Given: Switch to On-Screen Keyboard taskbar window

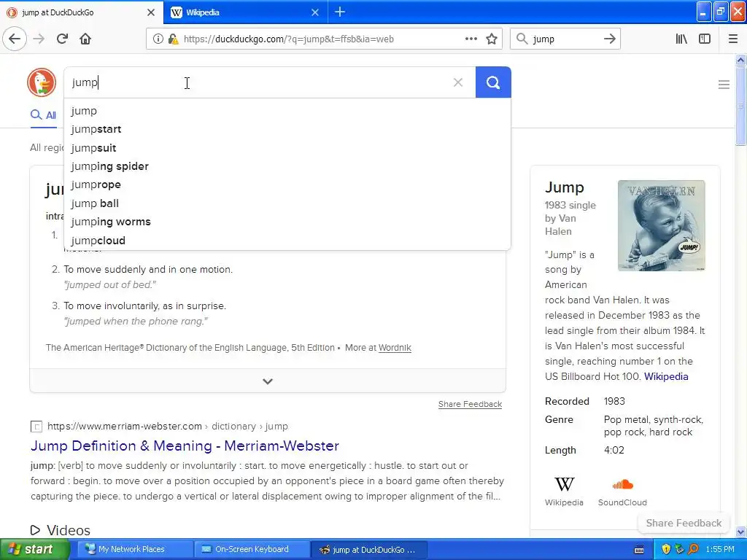Looking at the screenshot, I should pyautogui.click(x=252, y=550).
